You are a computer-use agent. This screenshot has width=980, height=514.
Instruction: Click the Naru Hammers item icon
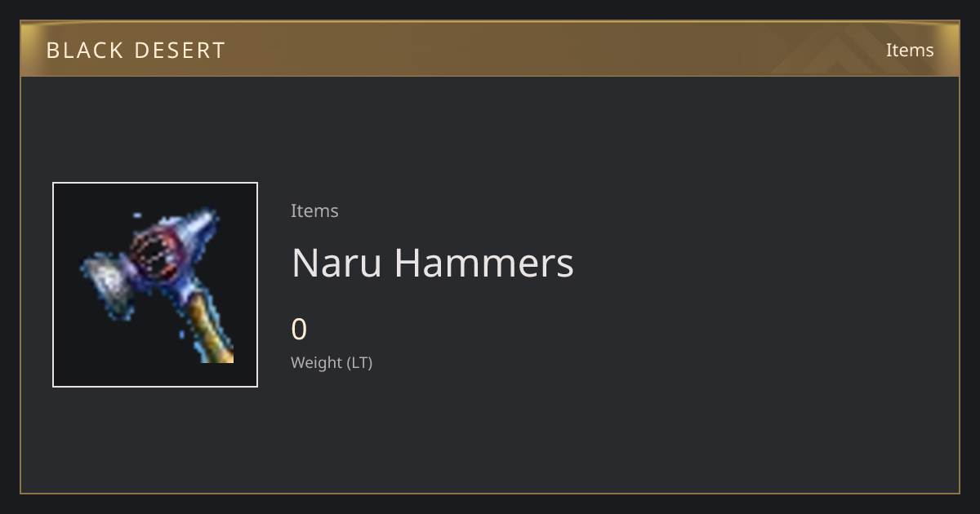(155, 285)
